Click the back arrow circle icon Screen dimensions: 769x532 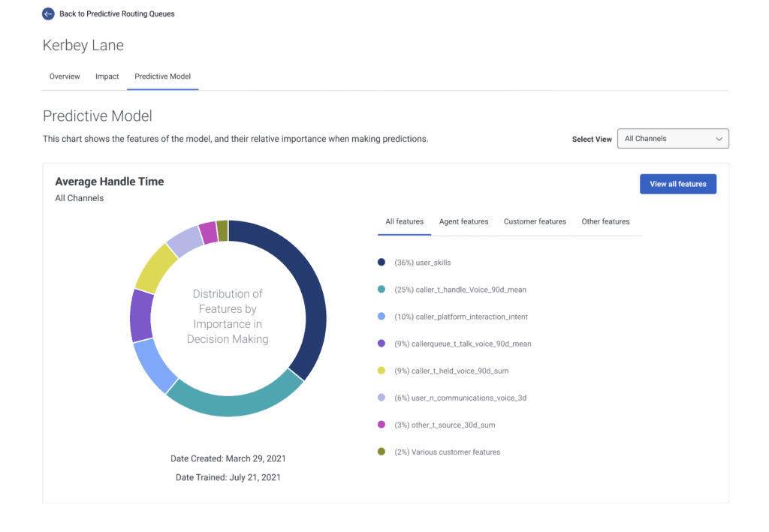[48, 14]
